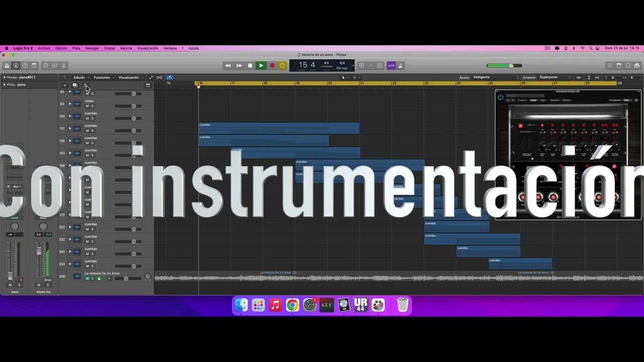Click the red Record button

pyautogui.click(x=272, y=65)
